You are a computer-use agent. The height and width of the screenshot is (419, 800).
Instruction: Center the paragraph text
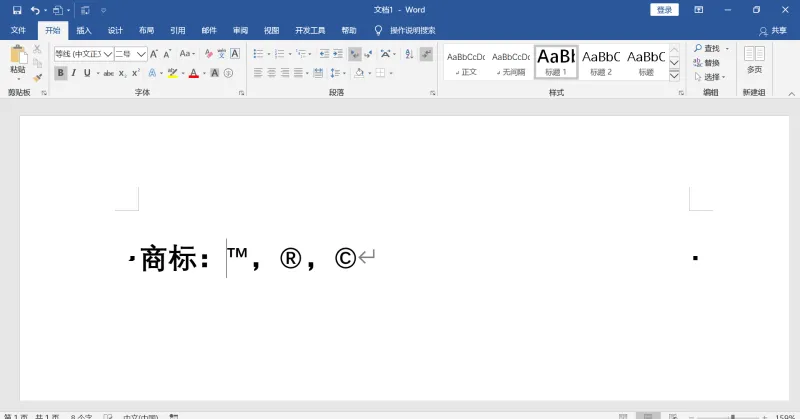tap(271, 73)
